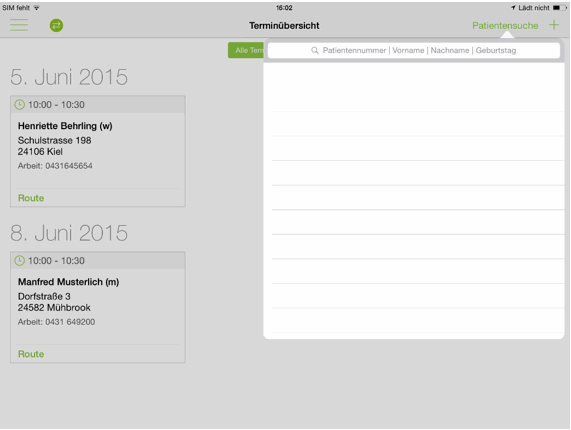Viewport: 571px width, 430px height.
Task: Tap the location arrow status icon
Action: coord(513,8)
